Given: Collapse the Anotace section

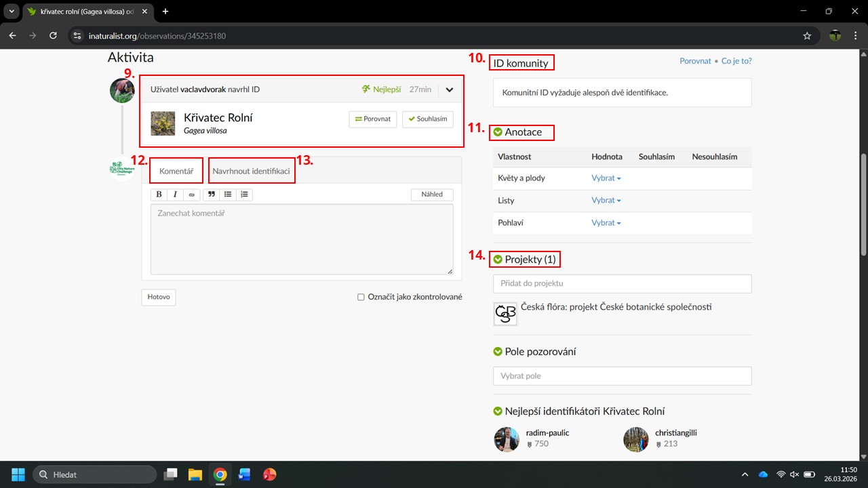Looking at the screenshot, I should click(498, 132).
